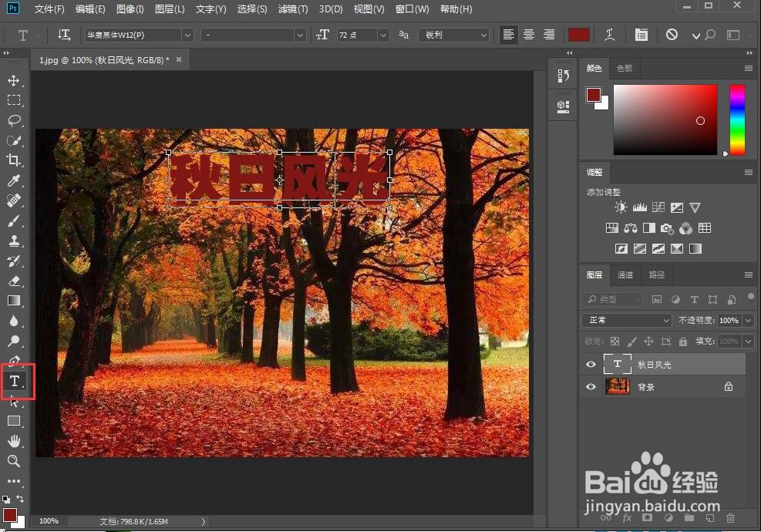Select the Dodge tool
Screen dimensions: 761x532
click(x=14, y=341)
